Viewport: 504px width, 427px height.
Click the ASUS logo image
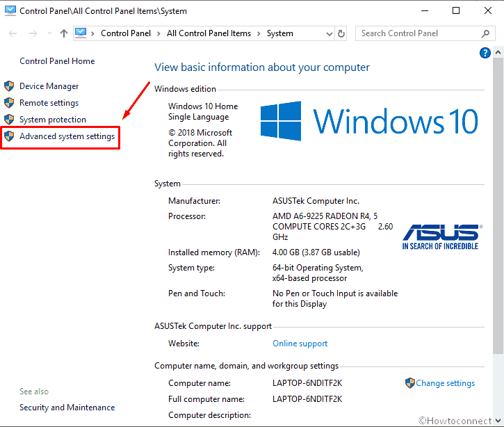[442, 237]
